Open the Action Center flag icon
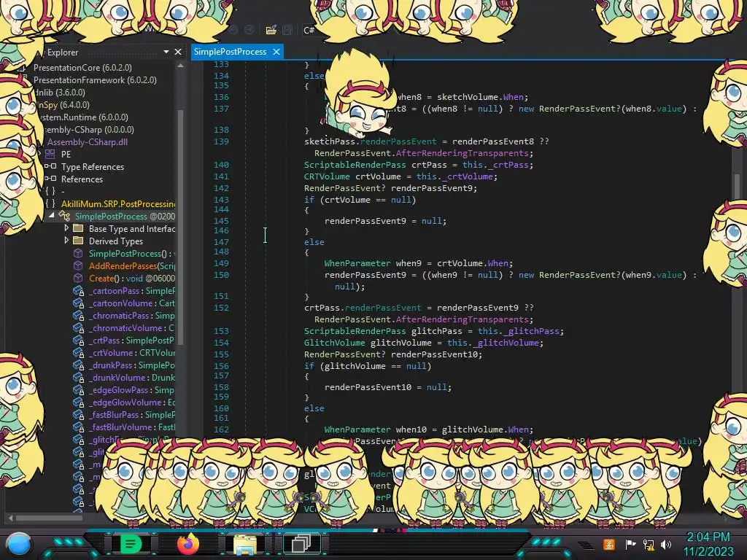The height and width of the screenshot is (560, 747). point(630,544)
